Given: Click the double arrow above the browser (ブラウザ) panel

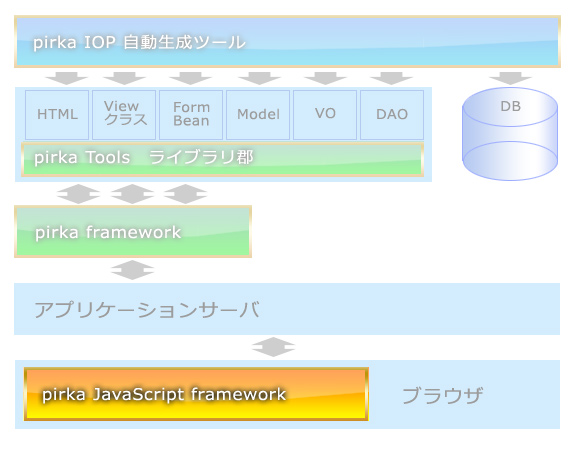Looking at the screenshot, I should pyautogui.click(x=273, y=347).
